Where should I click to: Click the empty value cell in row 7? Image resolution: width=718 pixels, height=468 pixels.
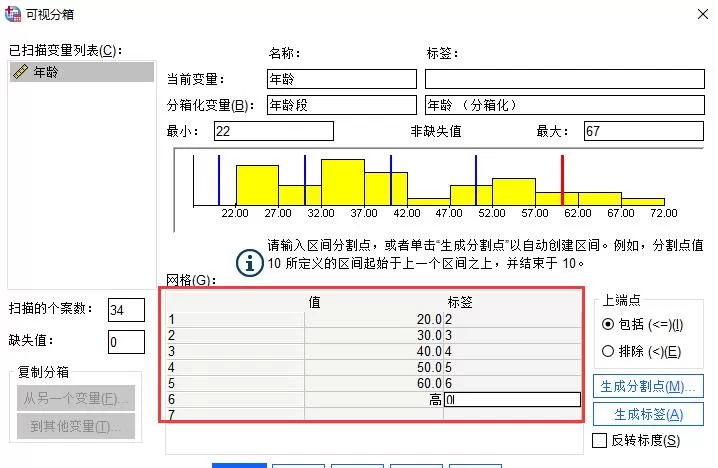[x=374, y=415]
